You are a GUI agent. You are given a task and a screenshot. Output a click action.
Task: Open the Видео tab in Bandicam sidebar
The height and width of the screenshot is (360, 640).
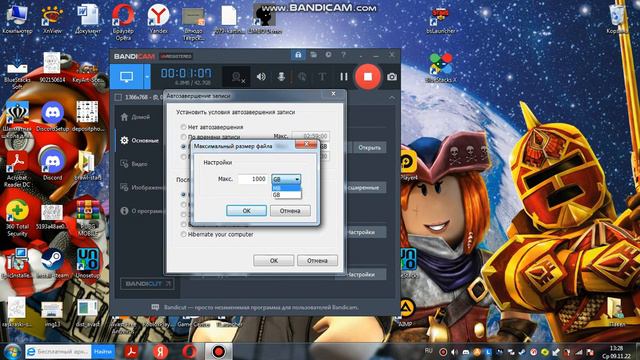click(x=134, y=164)
